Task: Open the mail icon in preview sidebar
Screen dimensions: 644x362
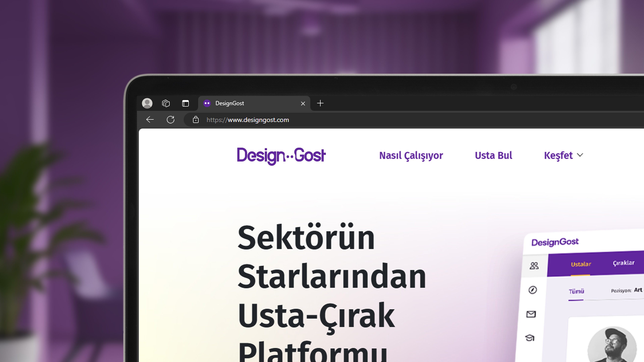Action: (x=531, y=314)
